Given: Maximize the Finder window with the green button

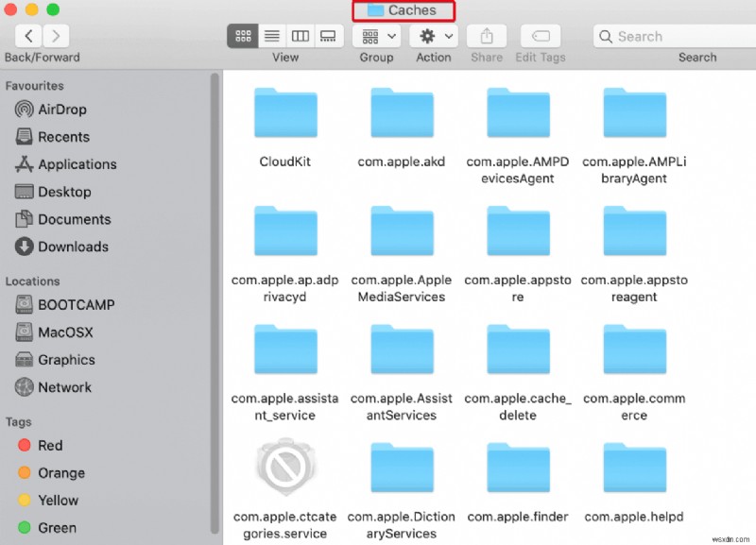Looking at the screenshot, I should pos(53,9).
